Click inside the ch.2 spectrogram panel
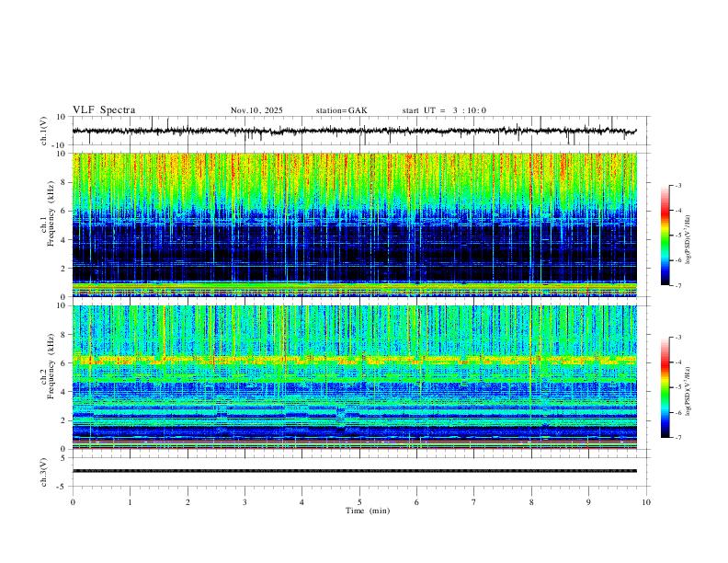 click(355, 377)
